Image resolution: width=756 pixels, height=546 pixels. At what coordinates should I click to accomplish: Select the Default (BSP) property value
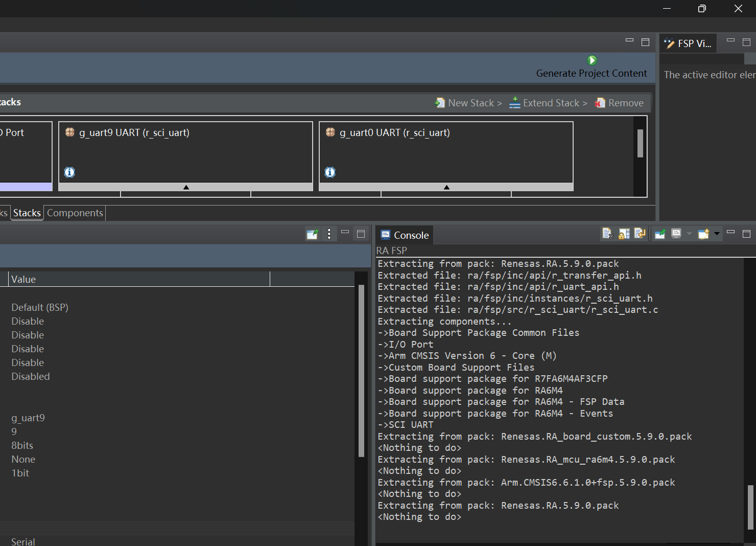tap(40, 307)
